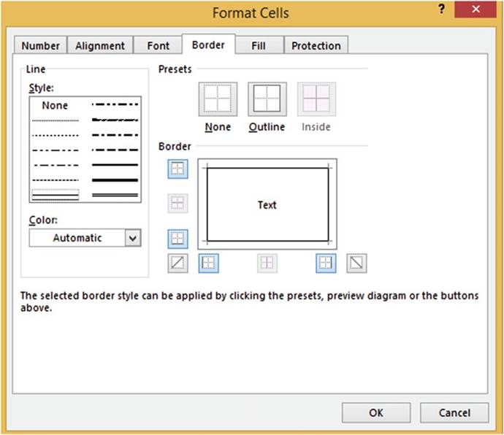Click the Inside border preset icon
Viewport: 504px width, 435px height.
click(316, 99)
